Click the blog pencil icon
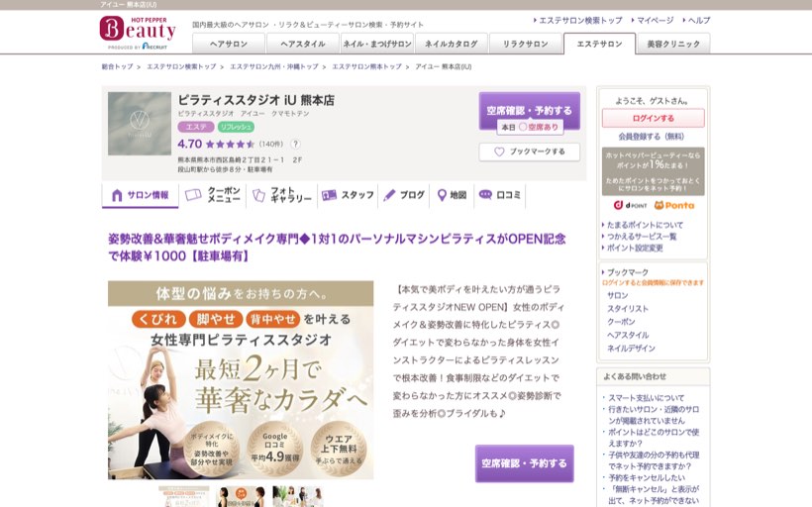 pyautogui.click(x=389, y=195)
